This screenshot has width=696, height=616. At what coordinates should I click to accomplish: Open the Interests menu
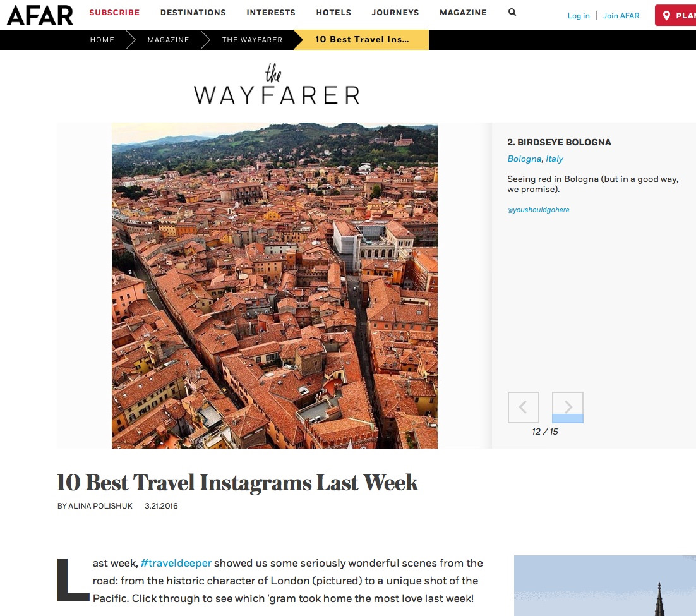(x=271, y=13)
